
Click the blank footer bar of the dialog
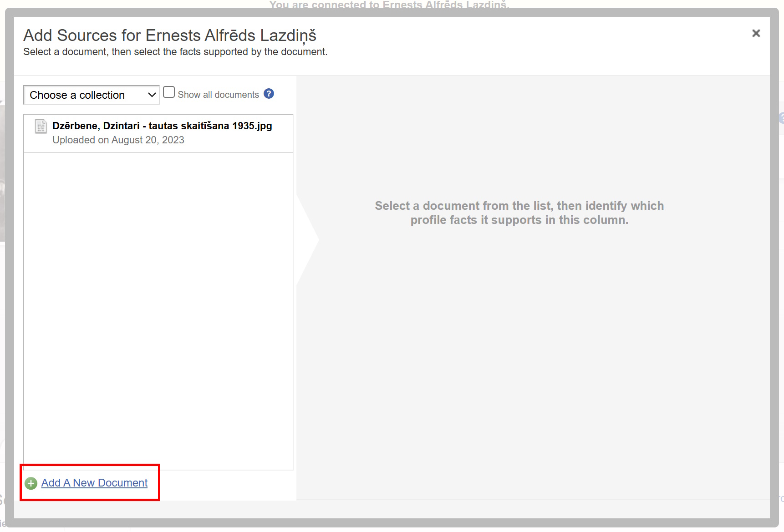click(x=392, y=509)
